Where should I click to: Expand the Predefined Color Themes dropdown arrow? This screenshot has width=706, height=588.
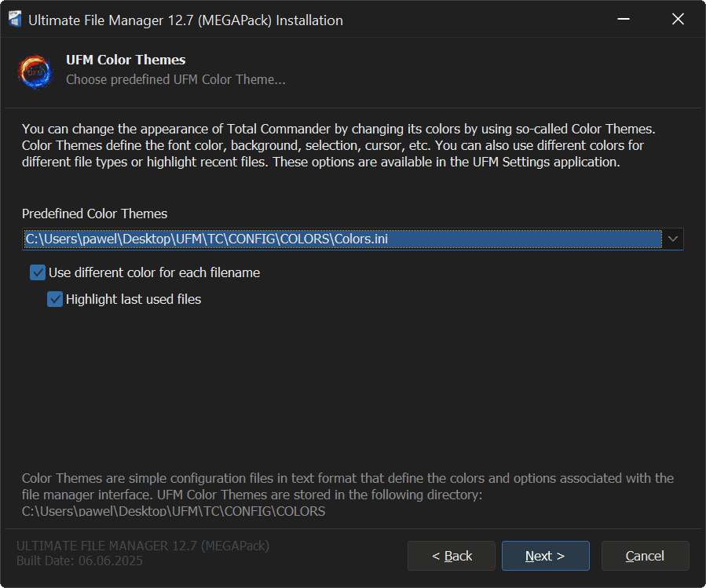672,239
